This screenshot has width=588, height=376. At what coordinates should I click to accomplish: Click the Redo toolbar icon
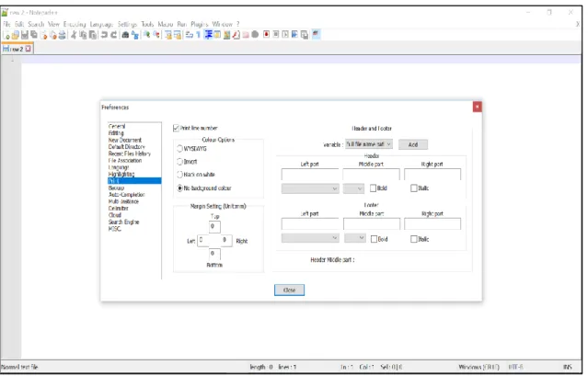pos(113,35)
